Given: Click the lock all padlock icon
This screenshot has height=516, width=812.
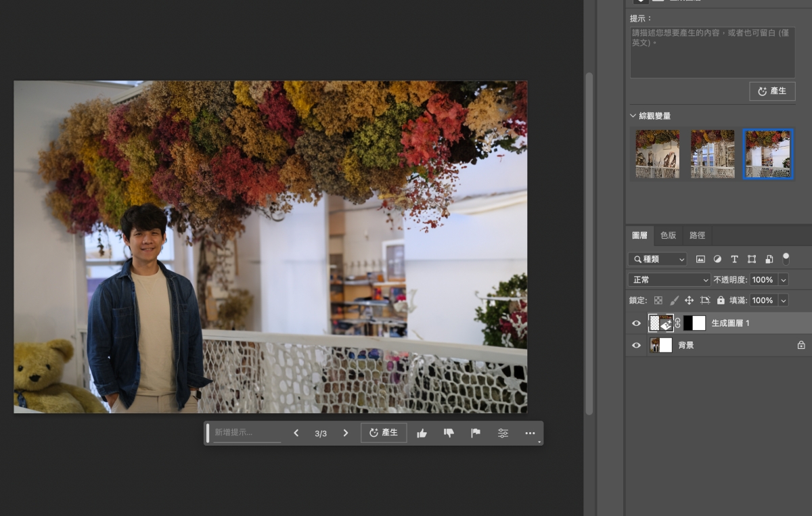Looking at the screenshot, I should pyautogui.click(x=721, y=300).
